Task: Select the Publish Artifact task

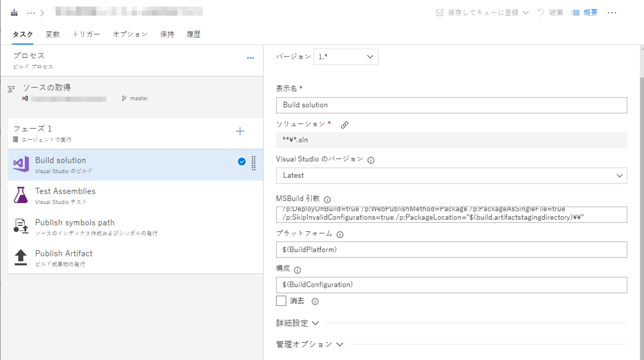Action: tap(63, 253)
